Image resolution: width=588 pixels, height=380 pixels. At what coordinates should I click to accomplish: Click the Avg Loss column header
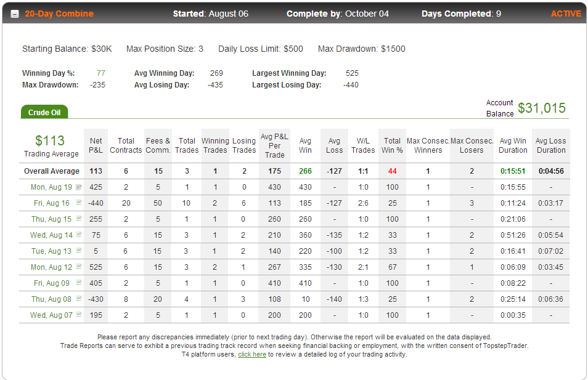pos(334,145)
